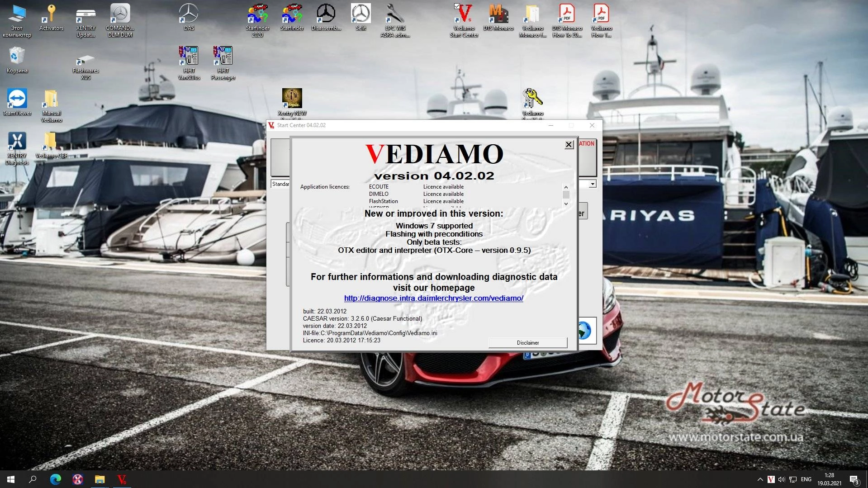
Task: Click the Standard field in Start Center
Action: click(x=280, y=184)
